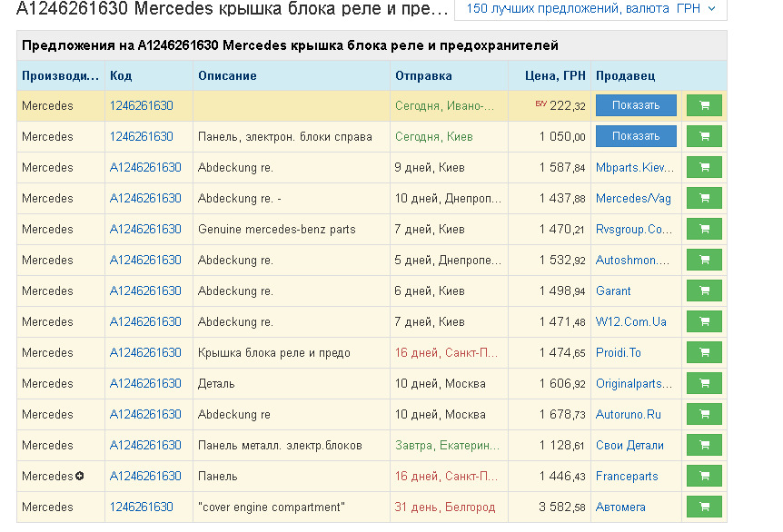Add the Autoruno.Ru offer to cart
The width and height of the screenshot is (783, 532).
(x=704, y=415)
